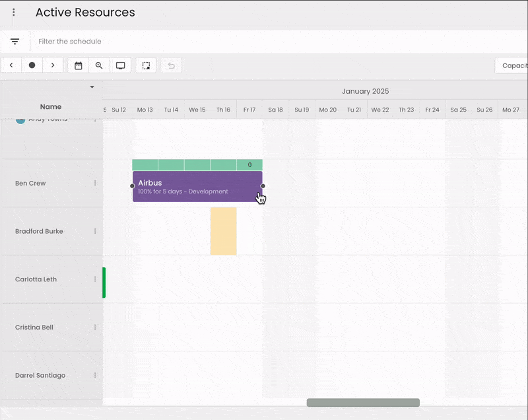
Task: Click the Sa 25 day header
Action: pos(458,110)
